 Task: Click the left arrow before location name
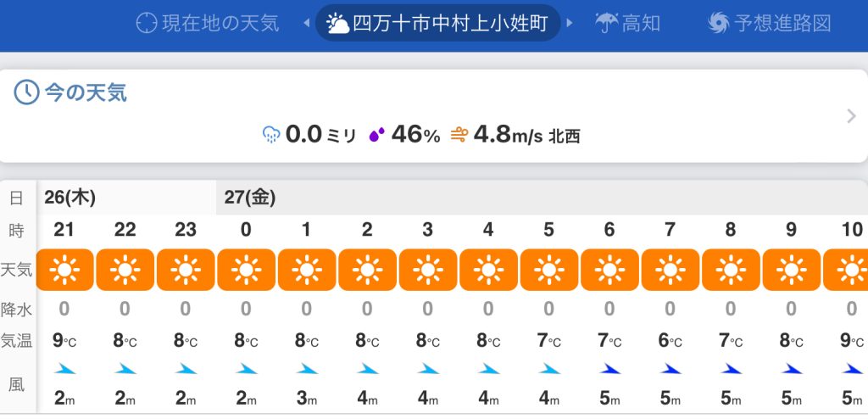tap(307, 23)
